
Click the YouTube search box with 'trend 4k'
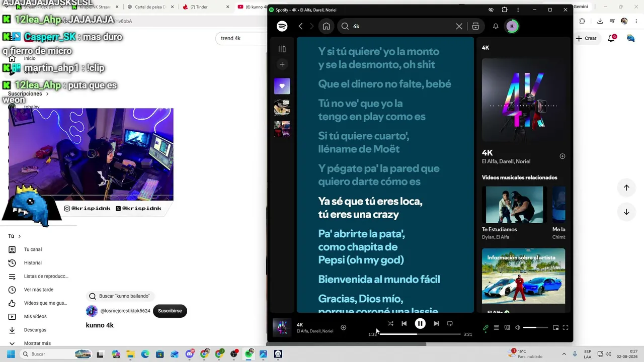click(242, 39)
